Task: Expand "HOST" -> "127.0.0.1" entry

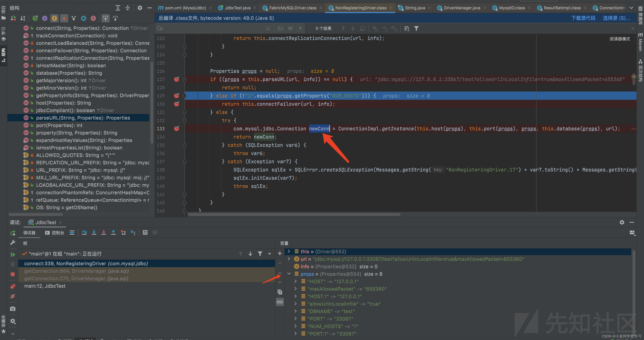Action: (296, 281)
